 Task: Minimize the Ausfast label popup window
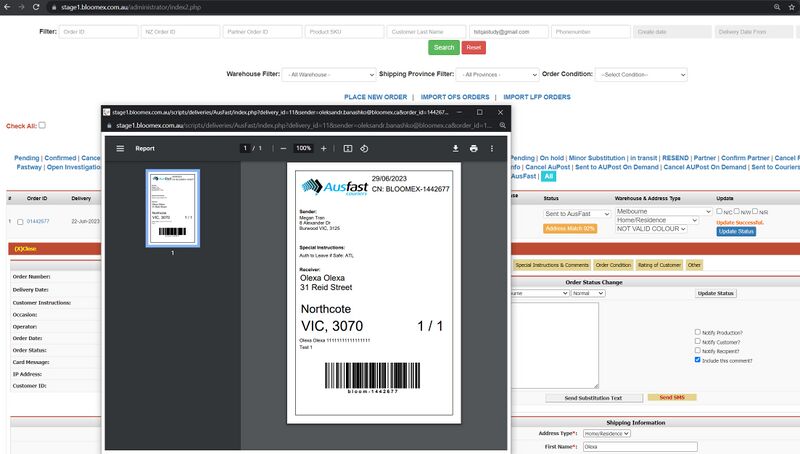tap(459, 112)
